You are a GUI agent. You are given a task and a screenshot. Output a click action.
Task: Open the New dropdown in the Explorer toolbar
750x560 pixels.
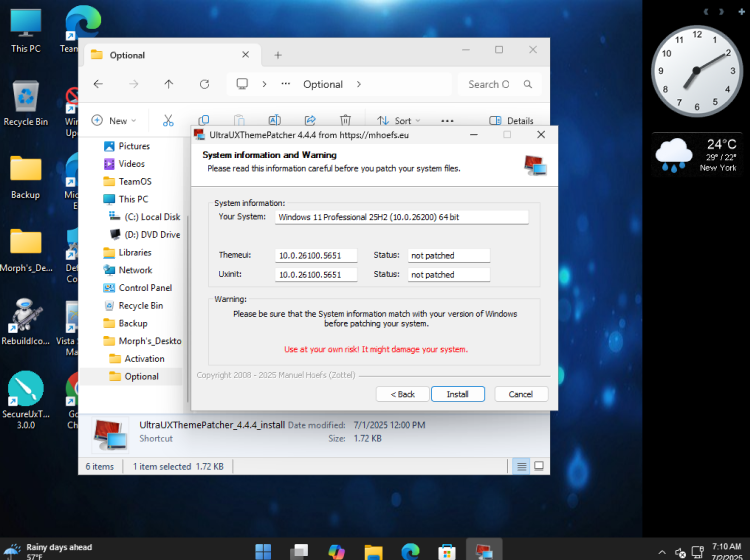pos(114,121)
